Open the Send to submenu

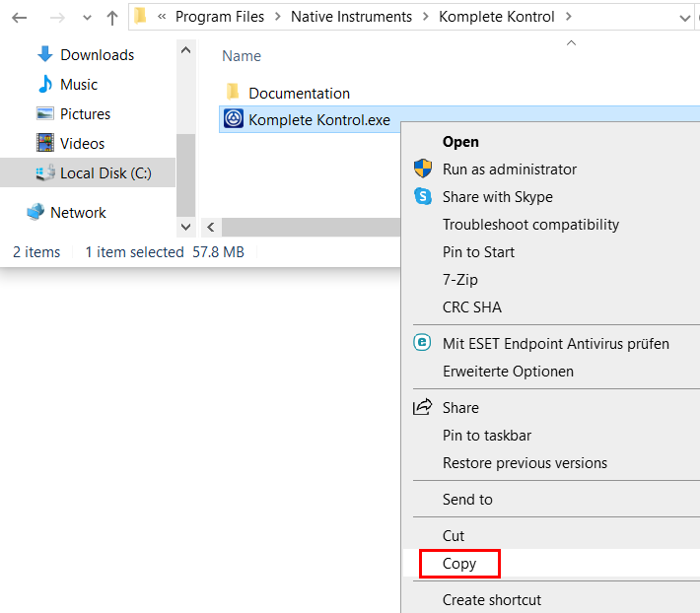point(467,500)
